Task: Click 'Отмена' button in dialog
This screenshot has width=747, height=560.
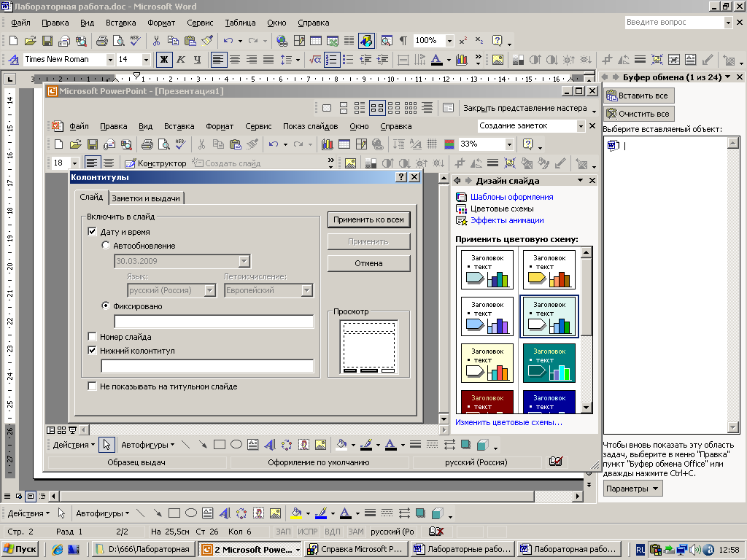Action: point(368,263)
